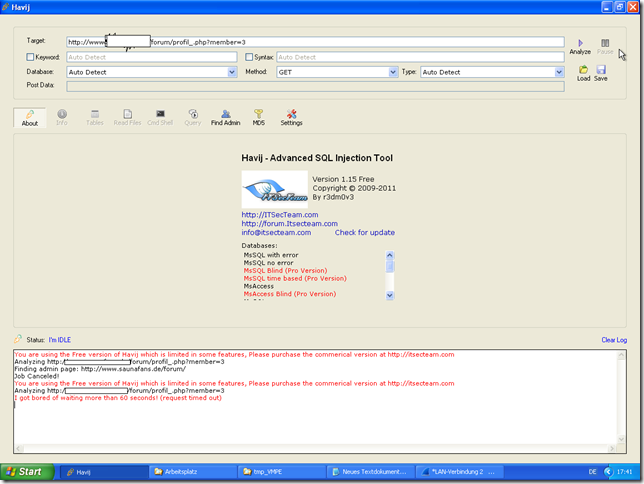Click the Post Data field
The height and width of the screenshot is (484, 644).
point(315,86)
